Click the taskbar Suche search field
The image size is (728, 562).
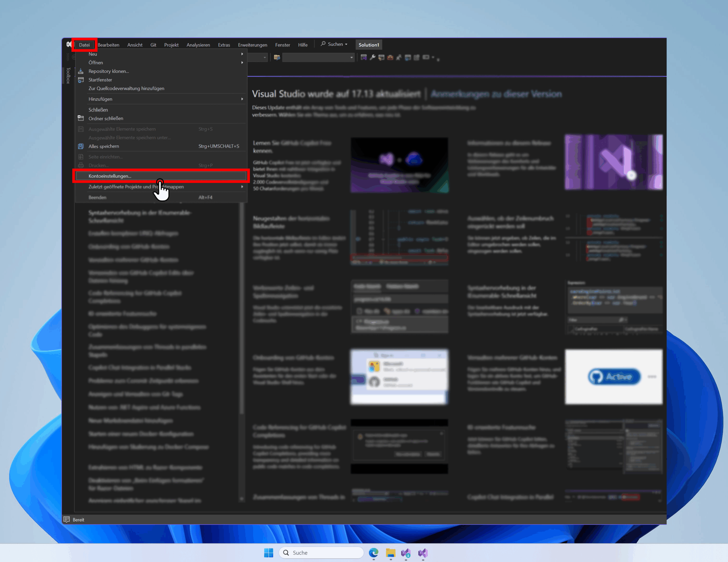[321, 553]
